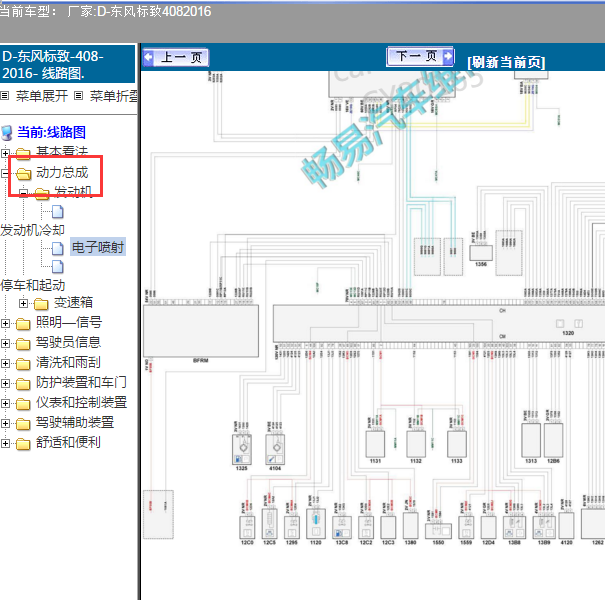Click the 动力总成 open folder icon

point(23,174)
